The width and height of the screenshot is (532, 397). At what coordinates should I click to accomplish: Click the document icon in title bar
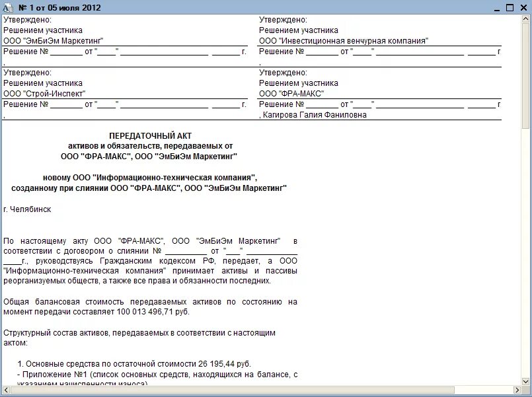(7, 7)
